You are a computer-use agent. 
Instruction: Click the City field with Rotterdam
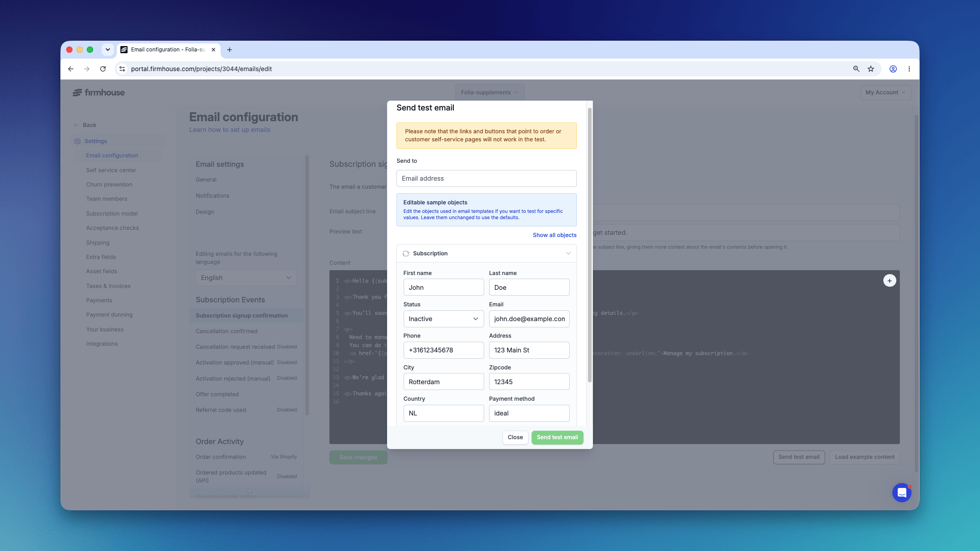tap(443, 382)
